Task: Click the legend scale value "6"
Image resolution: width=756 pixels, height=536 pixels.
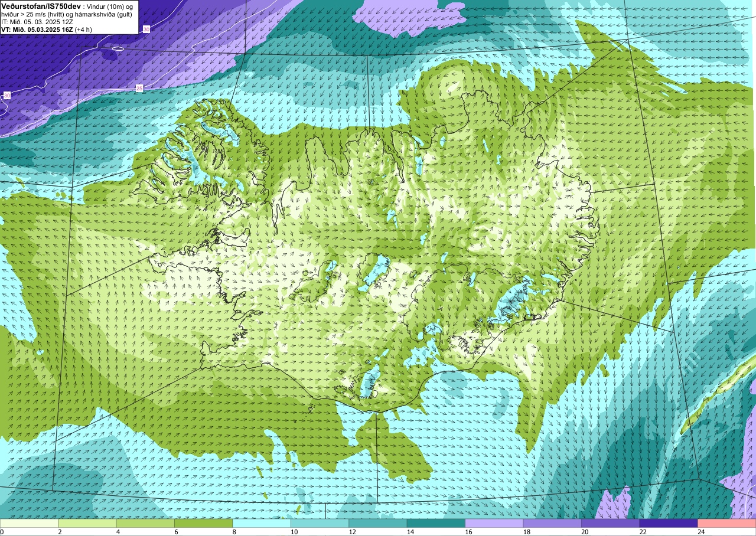Action: coord(175,532)
